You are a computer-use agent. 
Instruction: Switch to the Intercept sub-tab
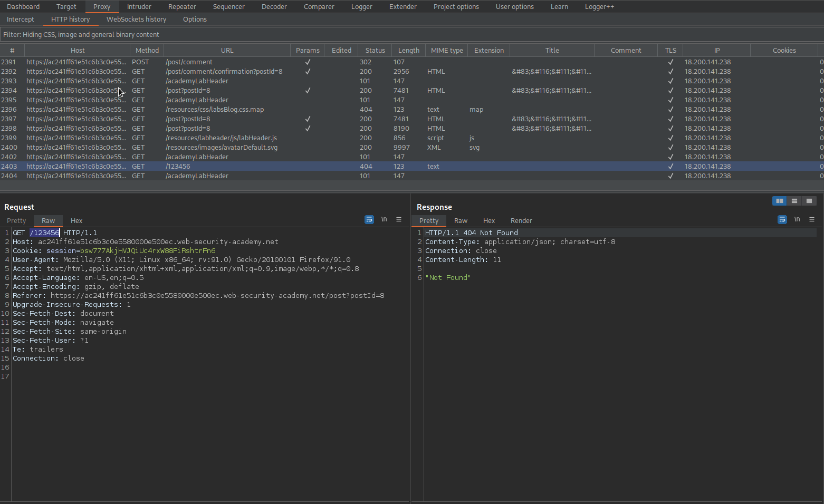coord(21,19)
